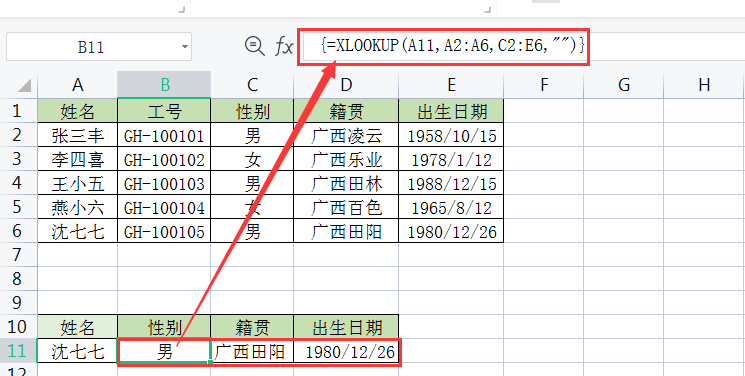Screen dimensions: 745x376
Task: Select column F header
Action: tap(544, 85)
